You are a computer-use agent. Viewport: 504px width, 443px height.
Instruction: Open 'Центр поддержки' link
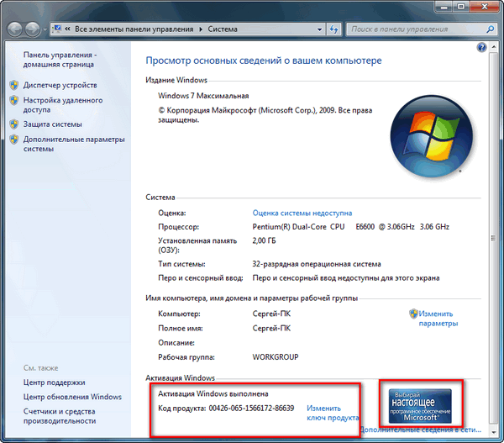tap(54, 382)
